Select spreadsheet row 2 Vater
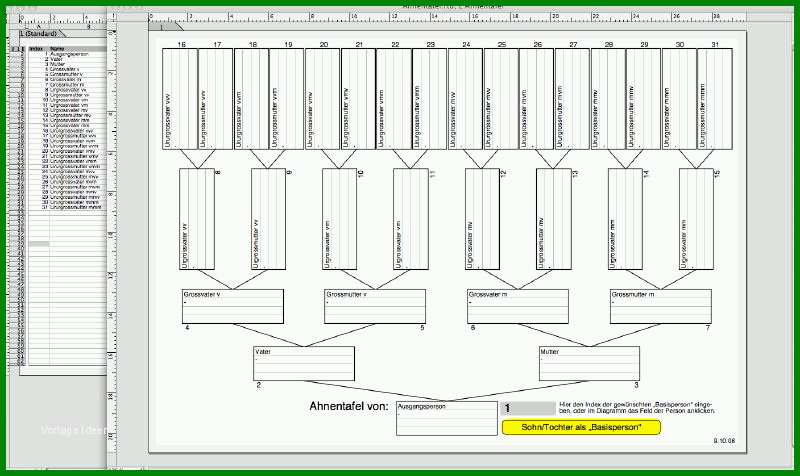 click(x=67, y=59)
